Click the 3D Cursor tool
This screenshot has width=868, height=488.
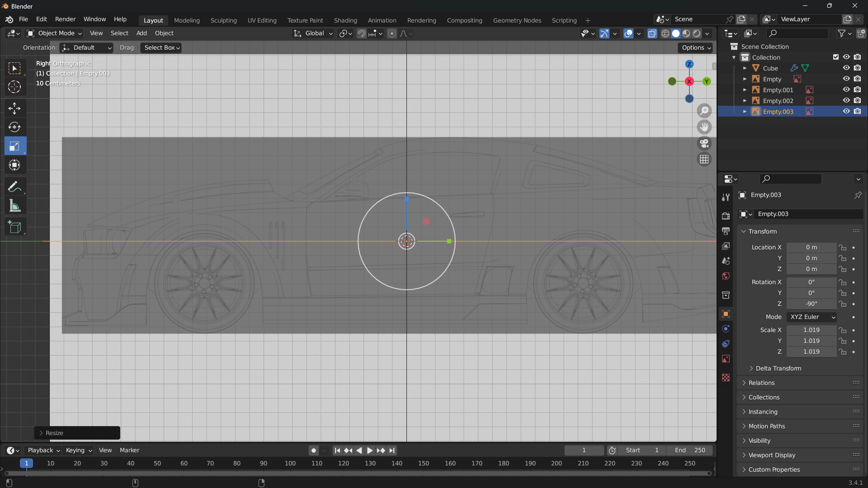(14, 87)
